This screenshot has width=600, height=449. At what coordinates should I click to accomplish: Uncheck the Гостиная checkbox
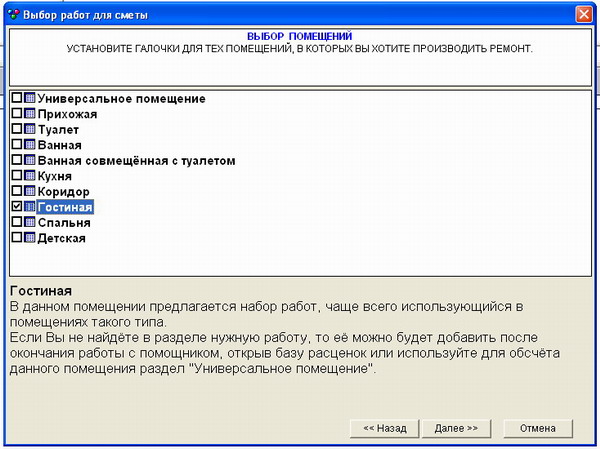(x=16, y=206)
